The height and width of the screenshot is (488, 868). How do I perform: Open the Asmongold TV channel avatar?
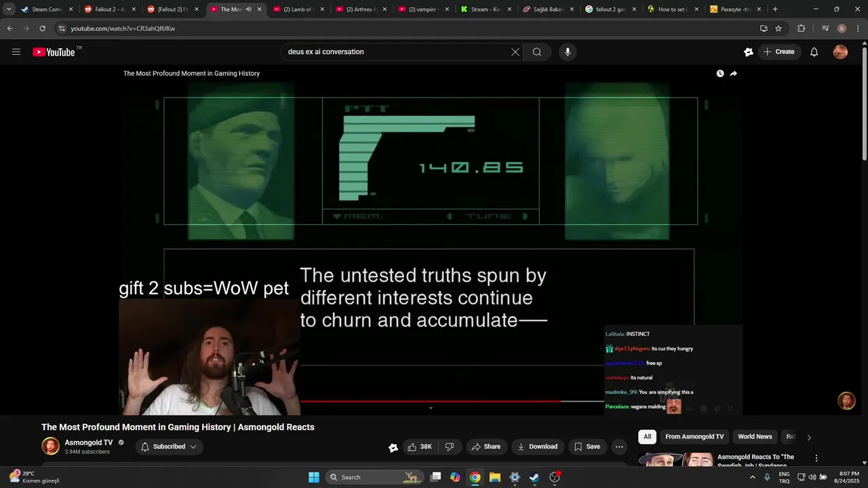51,446
